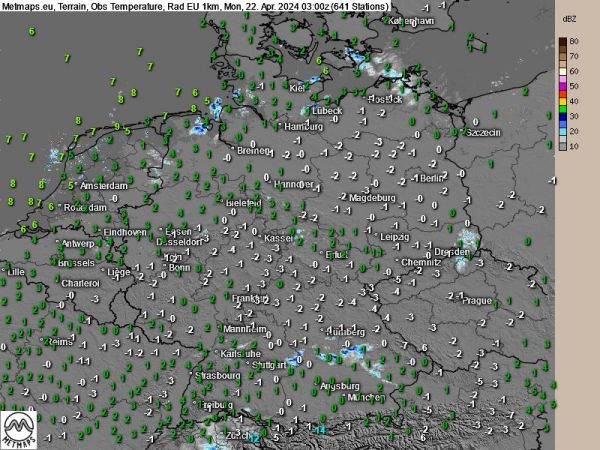This screenshot has width=600, height=450.
Task: Click the 80 dBZ swatch in the legend
Action: pos(564,42)
